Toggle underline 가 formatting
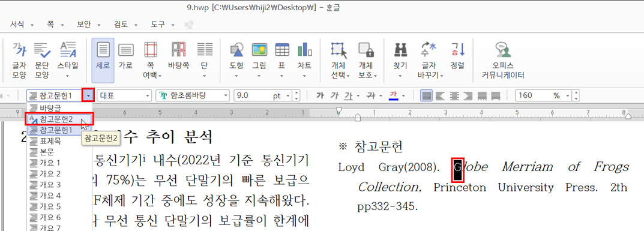The width and height of the screenshot is (644, 231). 348,95
